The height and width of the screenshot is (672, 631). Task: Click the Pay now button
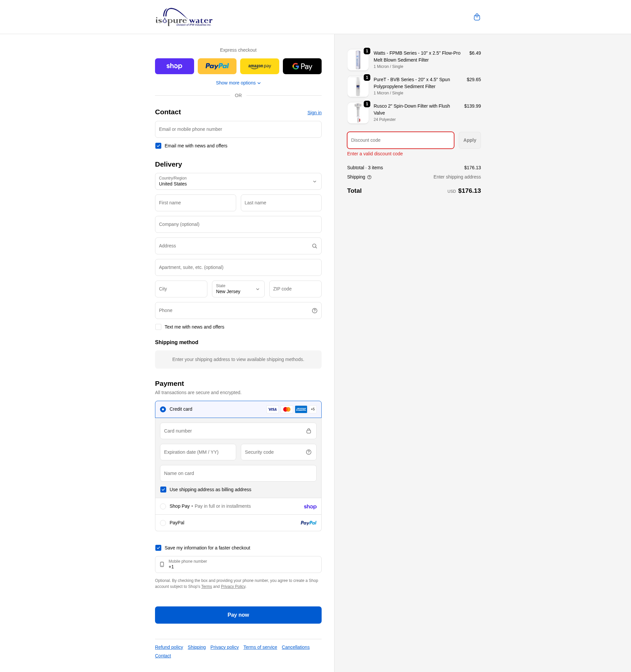[238, 615]
